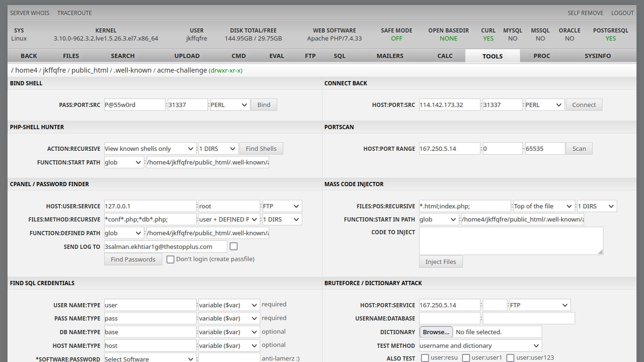Viewport: 644px width, 362px height.
Task: Click into the CODE TO INJECT textarea
Action: 511,241
